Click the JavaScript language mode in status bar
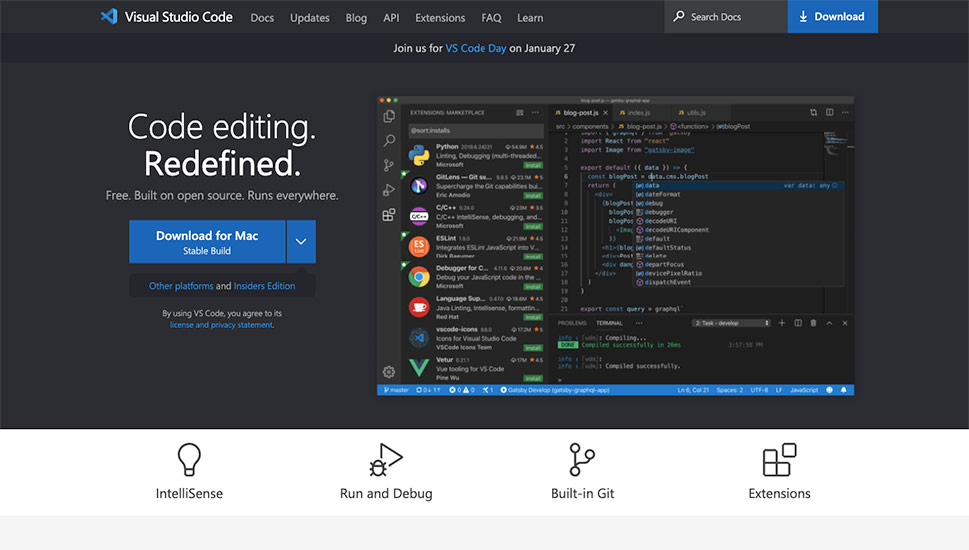The height and width of the screenshot is (550, 969). click(x=804, y=390)
